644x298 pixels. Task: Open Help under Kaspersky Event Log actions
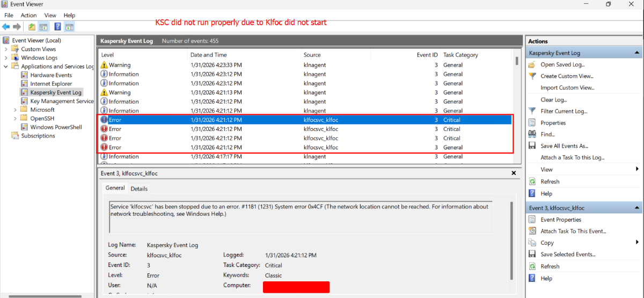point(546,193)
